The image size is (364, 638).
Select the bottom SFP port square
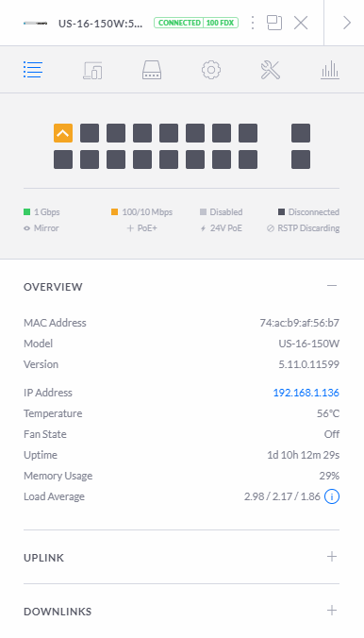[301, 159]
